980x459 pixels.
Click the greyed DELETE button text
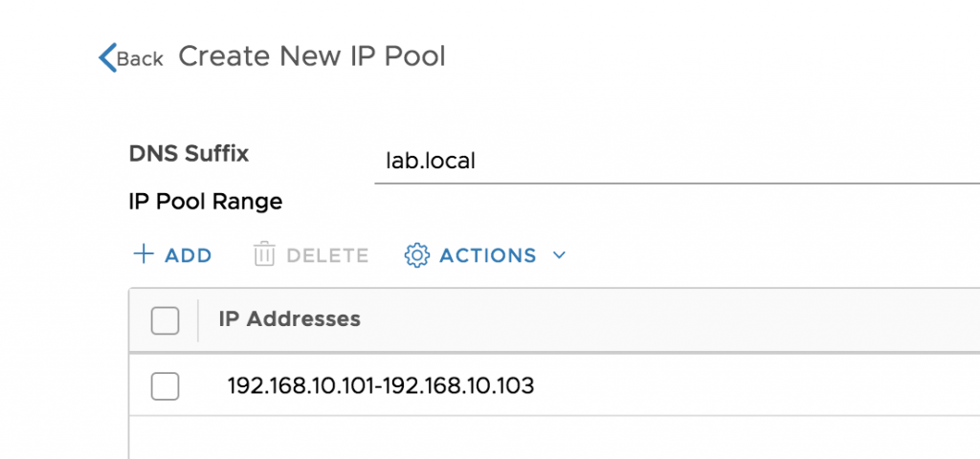(x=327, y=255)
